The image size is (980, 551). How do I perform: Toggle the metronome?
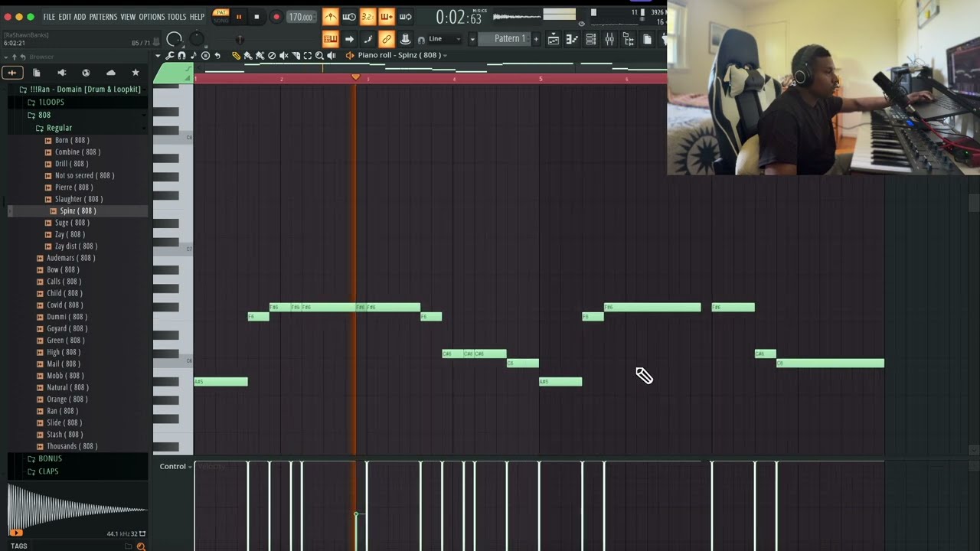331,17
